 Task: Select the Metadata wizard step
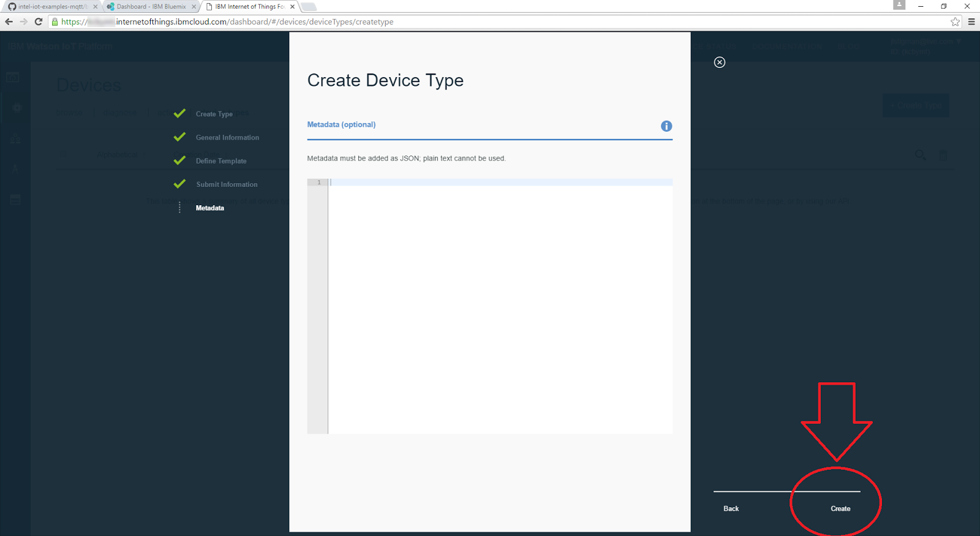[x=209, y=208]
